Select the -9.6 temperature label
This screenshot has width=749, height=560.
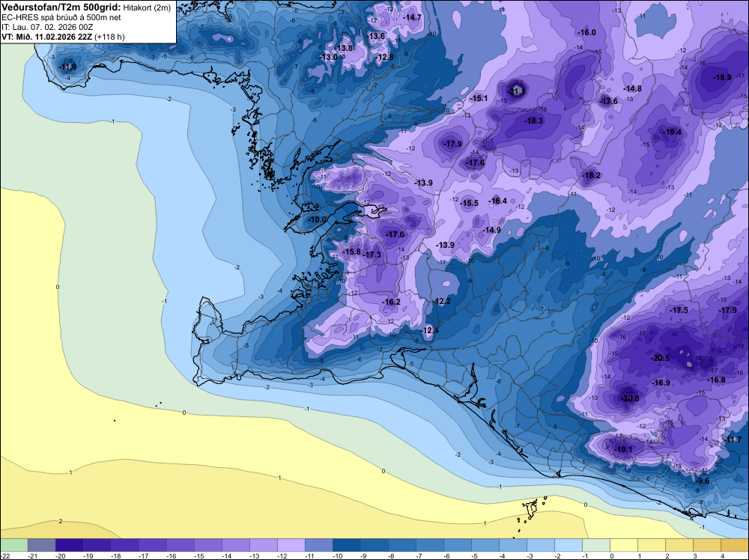[x=703, y=481]
